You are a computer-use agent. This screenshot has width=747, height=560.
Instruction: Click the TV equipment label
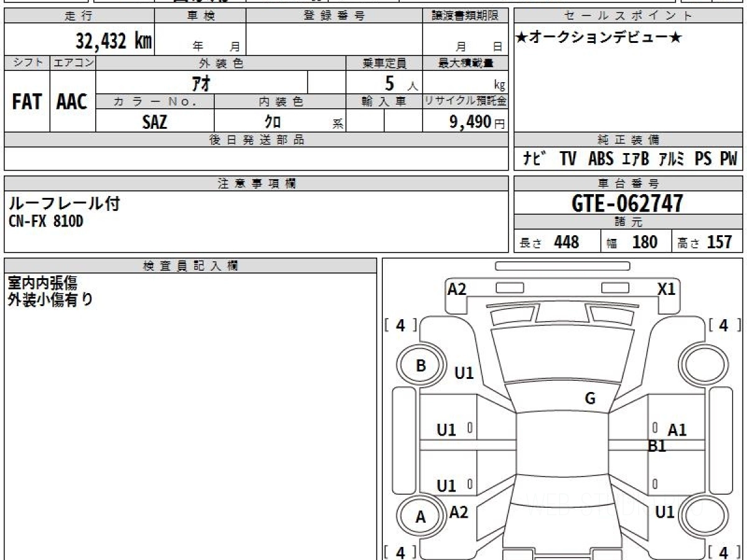pyautogui.click(x=568, y=159)
